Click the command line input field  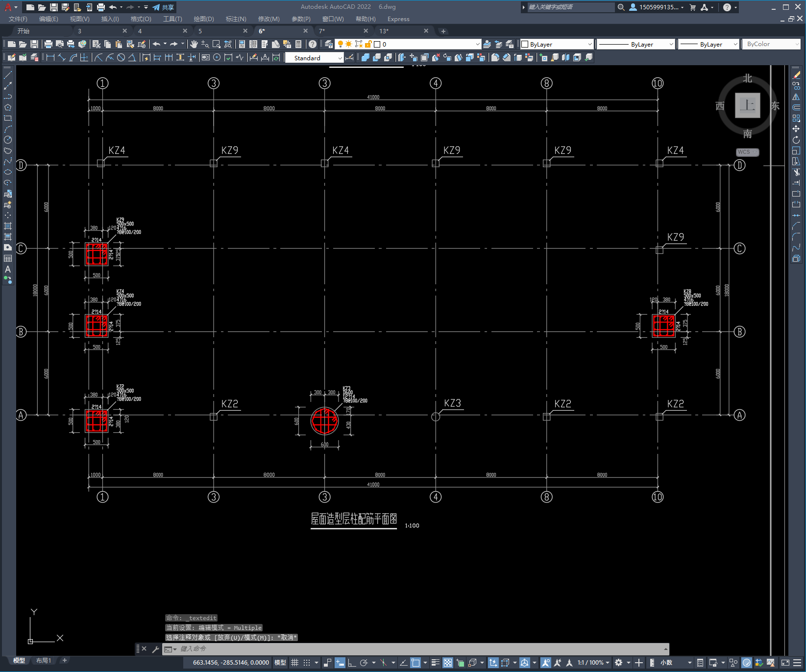420,649
